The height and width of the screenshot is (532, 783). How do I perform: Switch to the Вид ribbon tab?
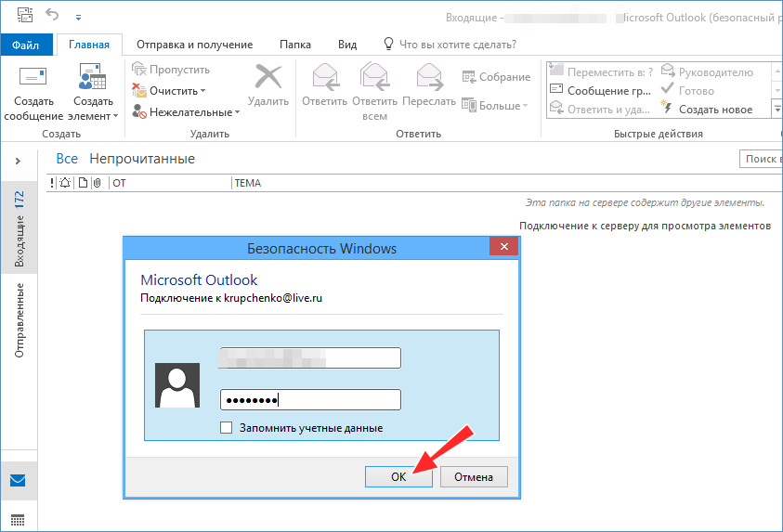click(347, 45)
